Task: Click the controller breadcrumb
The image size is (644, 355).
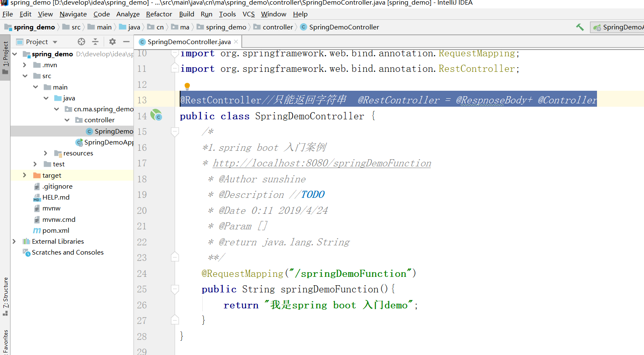Action: click(x=273, y=27)
